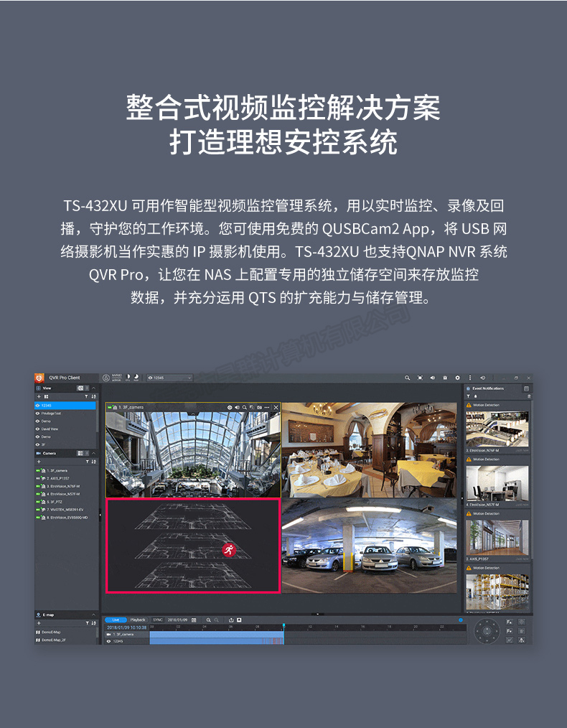This screenshot has width=567, height=728.
Task: Sort the View list
Action: coord(93,396)
